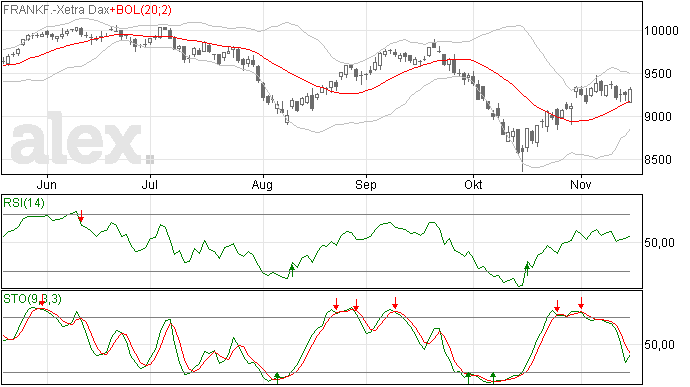Viewport: 690px width, 387px height.
Task: Select the Sep month label
Action: point(366,184)
